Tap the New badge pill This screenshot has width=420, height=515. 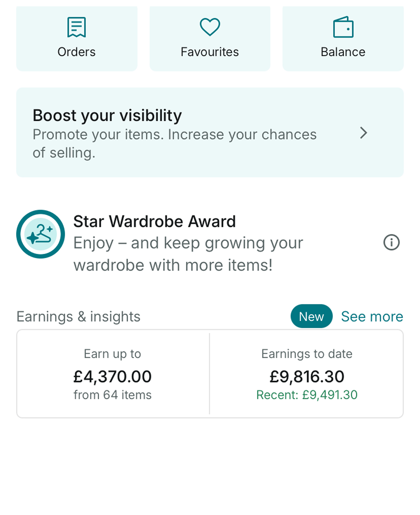pos(311,316)
